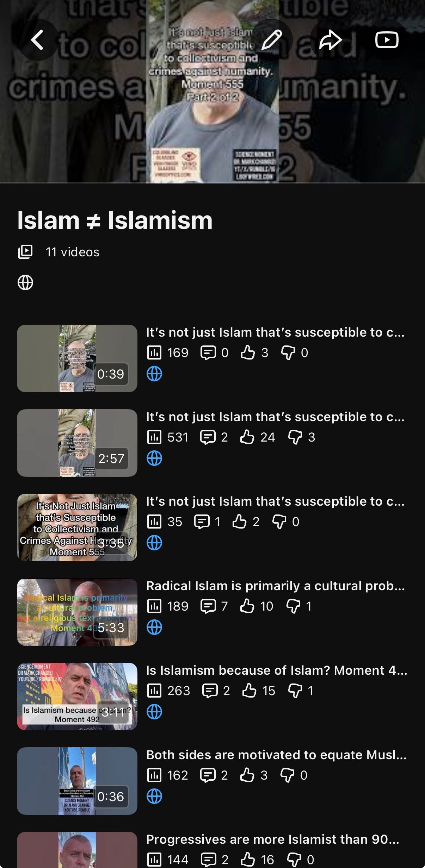The height and width of the screenshot is (868, 425).
Task: Open Moment 555 thumbnail with 3:35 duration
Action: pyautogui.click(x=77, y=527)
